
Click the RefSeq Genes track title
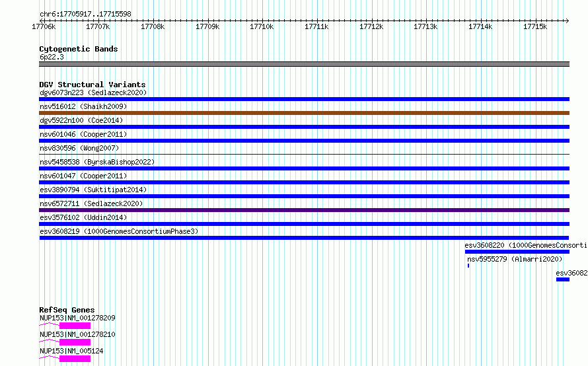(x=67, y=310)
